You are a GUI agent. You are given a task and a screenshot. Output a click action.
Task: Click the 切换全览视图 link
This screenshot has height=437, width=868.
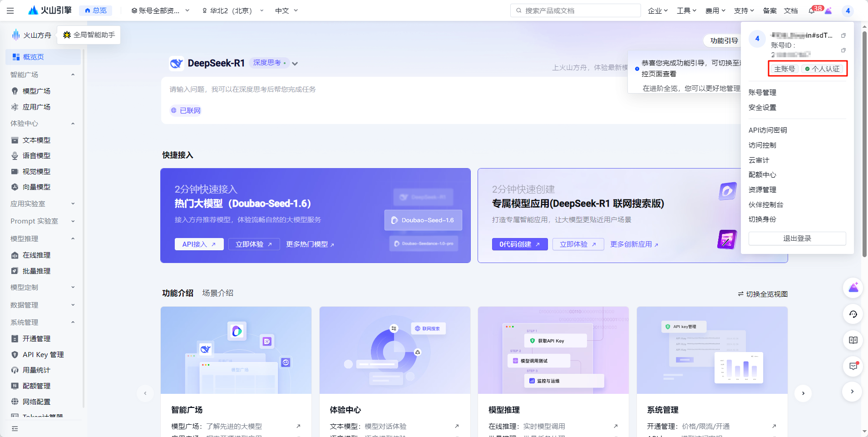click(x=763, y=294)
